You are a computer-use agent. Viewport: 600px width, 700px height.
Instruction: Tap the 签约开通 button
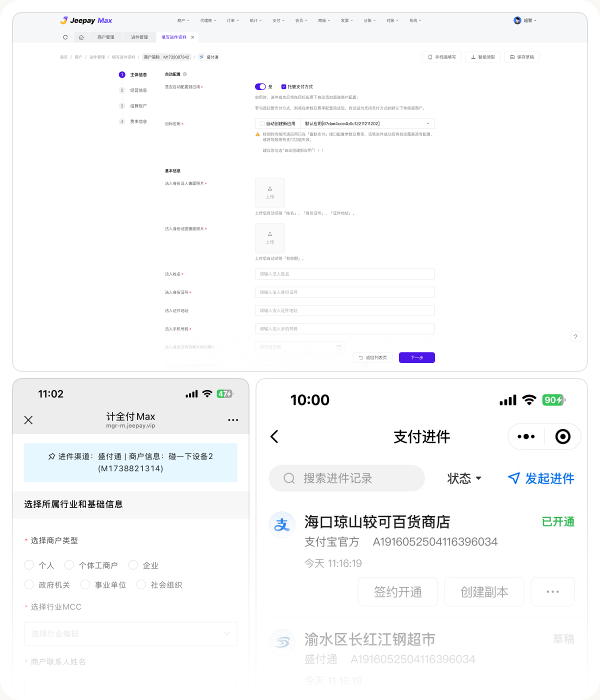click(398, 592)
